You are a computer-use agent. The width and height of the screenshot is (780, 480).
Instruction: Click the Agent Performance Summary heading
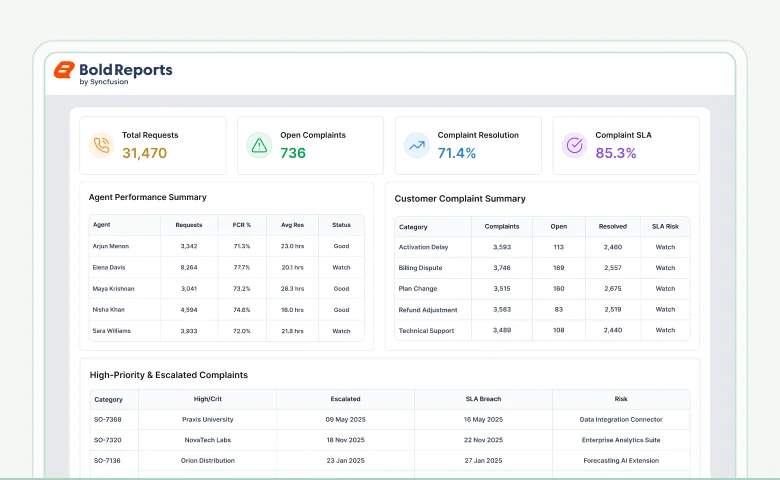click(x=148, y=197)
